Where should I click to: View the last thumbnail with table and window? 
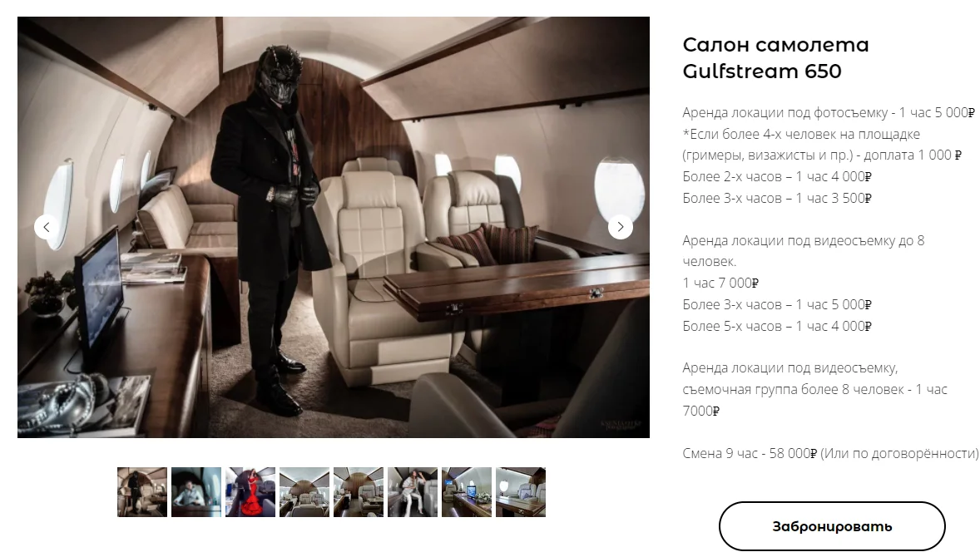[521, 492]
